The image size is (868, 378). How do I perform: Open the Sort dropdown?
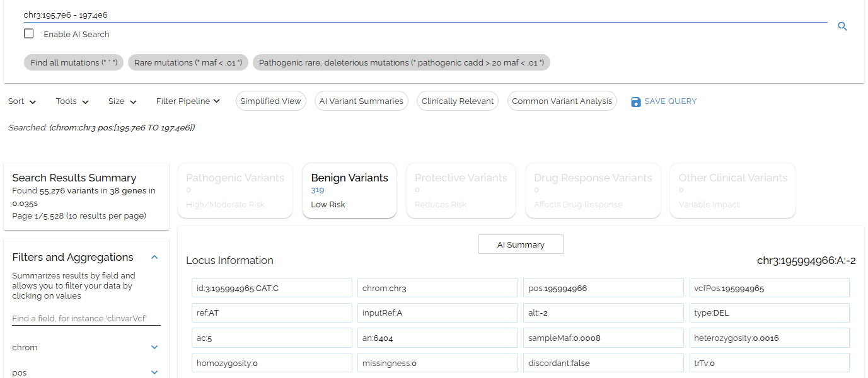click(22, 101)
